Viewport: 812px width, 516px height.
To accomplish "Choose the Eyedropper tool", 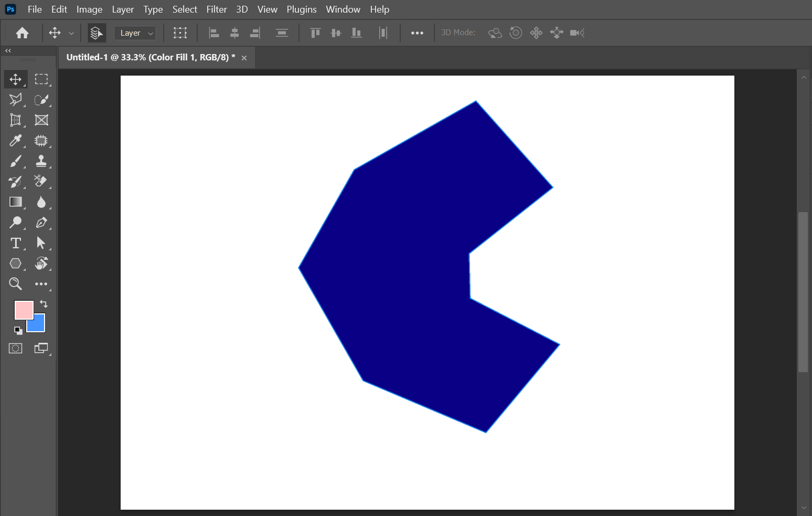I will pyautogui.click(x=15, y=141).
